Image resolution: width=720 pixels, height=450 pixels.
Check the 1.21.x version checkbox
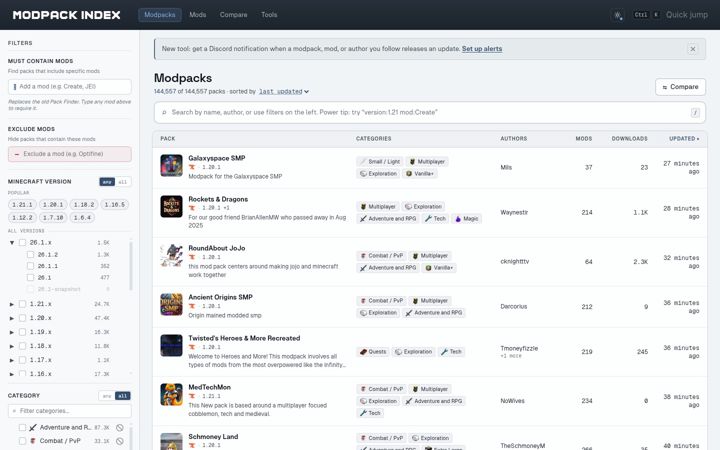coord(22,304)
